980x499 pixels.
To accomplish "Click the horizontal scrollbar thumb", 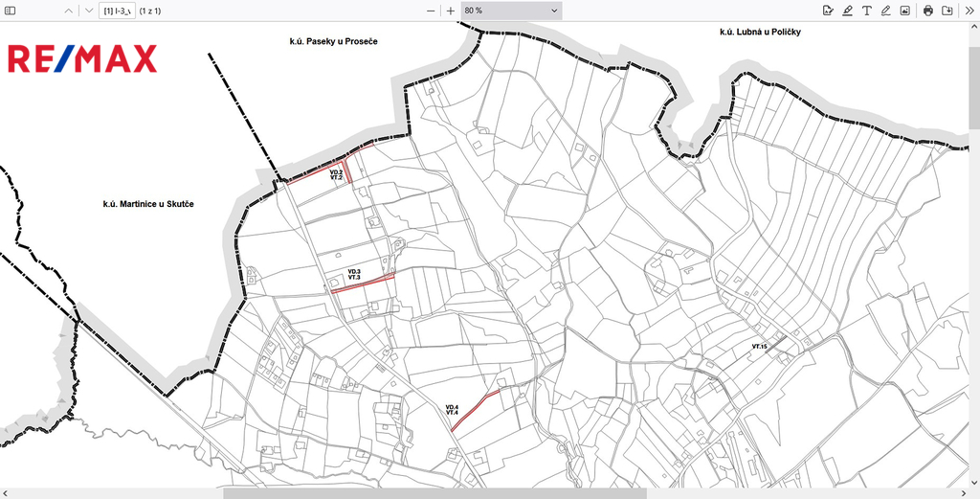I will pos(434,493).
